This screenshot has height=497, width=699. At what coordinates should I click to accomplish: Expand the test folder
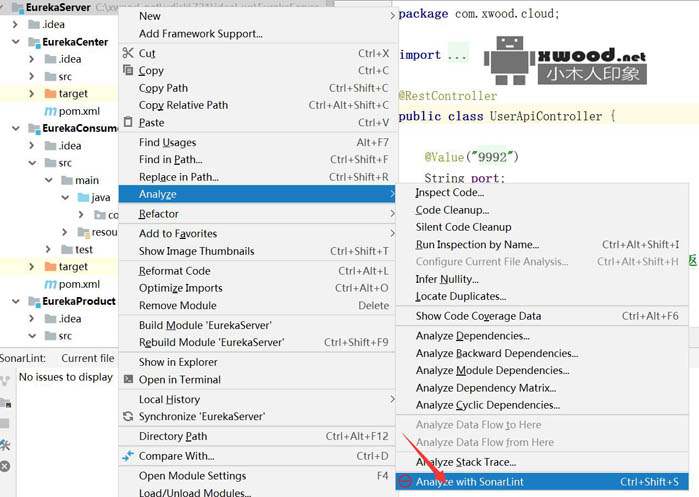click(48, 249)
